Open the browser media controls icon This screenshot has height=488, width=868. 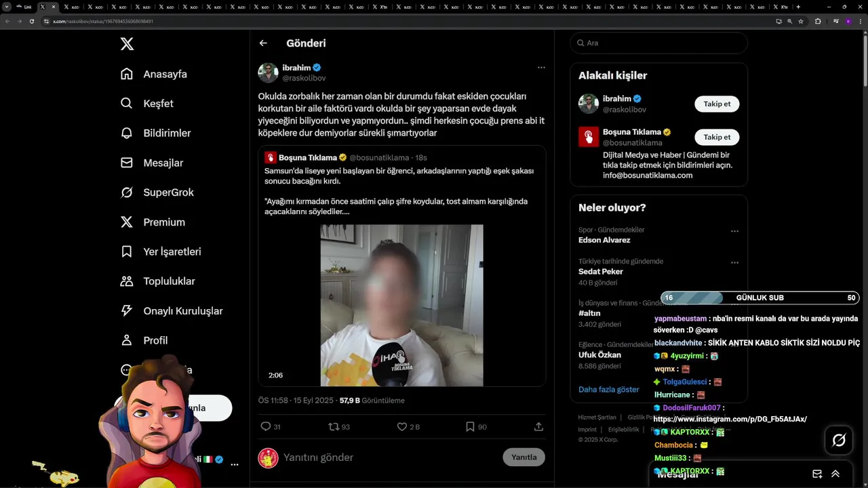tap(835, 21)
